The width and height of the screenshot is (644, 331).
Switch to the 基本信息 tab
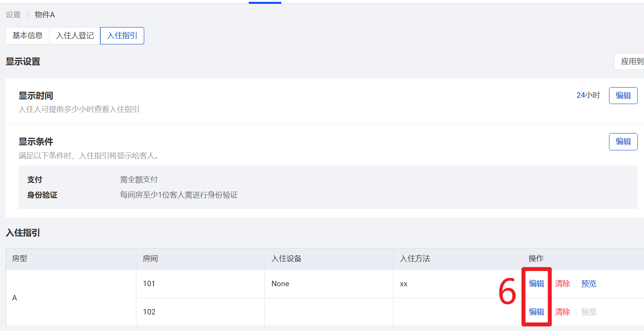point(28,36)
